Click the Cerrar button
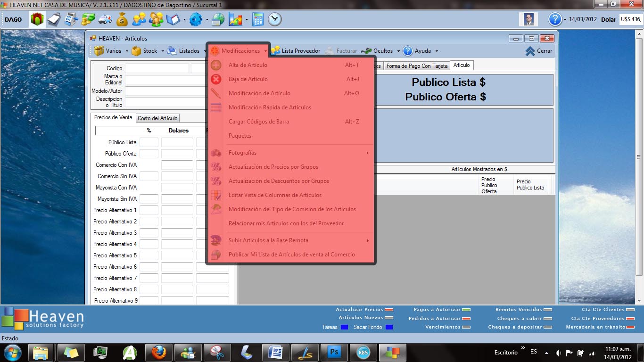Image resolution: width=644 pixels, height=362 pixels. pyautogui.click(x=538, y=51)
